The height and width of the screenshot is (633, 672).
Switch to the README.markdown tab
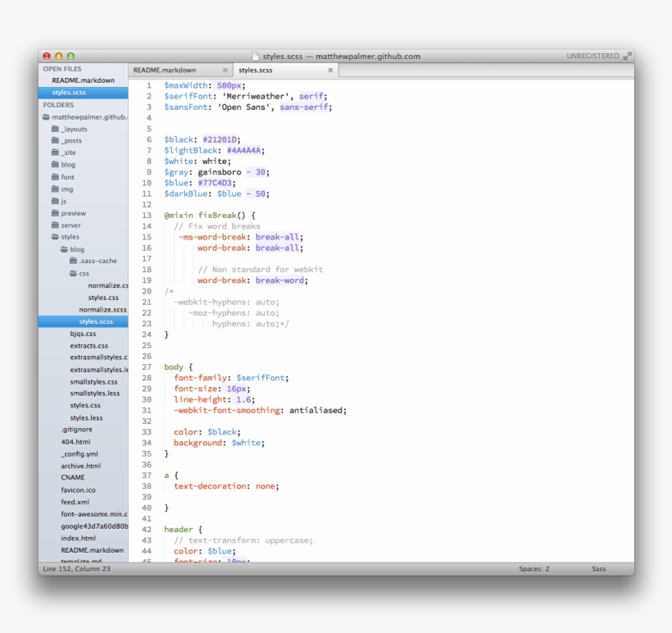(x=165, y=71)
